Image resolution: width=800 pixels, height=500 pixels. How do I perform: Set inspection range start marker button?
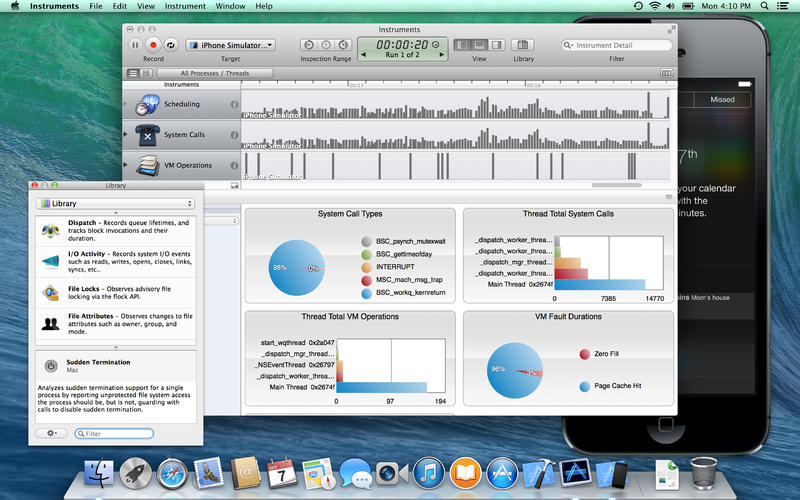(309, 45)
